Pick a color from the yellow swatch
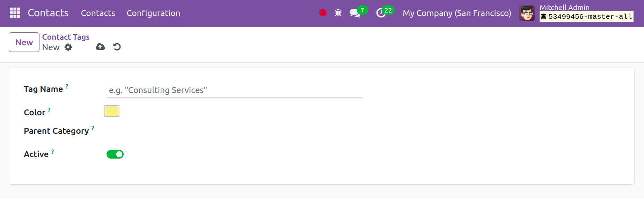644x199 pixels. tap(112, 111)
